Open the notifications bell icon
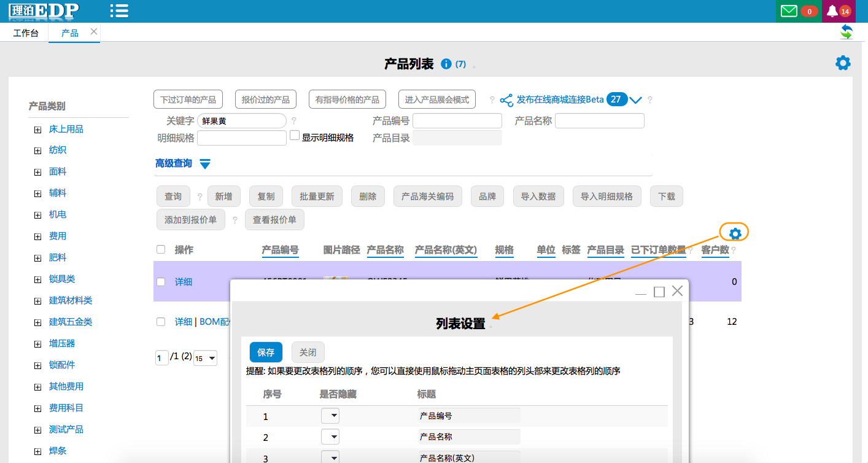The width and height of the screenshot is (868, 463). (832, 11)
